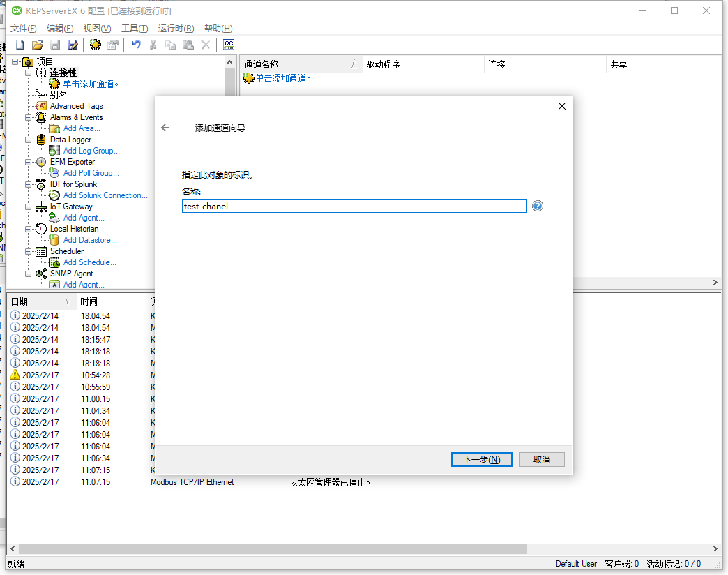Click the warning icon on the 10:54:28 log row
Screen dimensions: 728x575
[15, 375]
